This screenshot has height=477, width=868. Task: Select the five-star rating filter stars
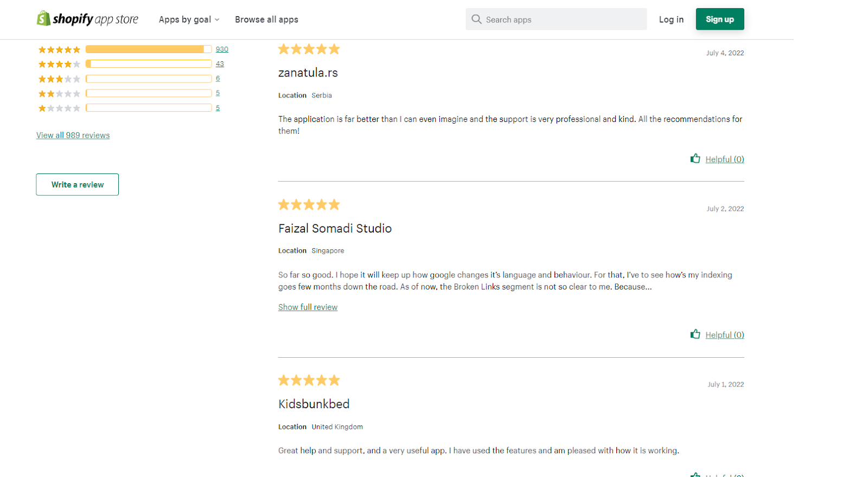(x=59, y=50)
